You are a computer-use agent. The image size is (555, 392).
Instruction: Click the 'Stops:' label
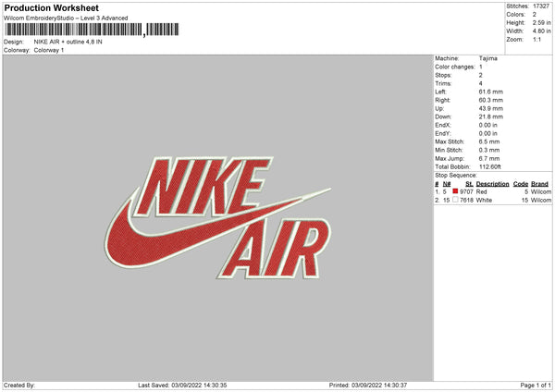(x=443, y=76)
